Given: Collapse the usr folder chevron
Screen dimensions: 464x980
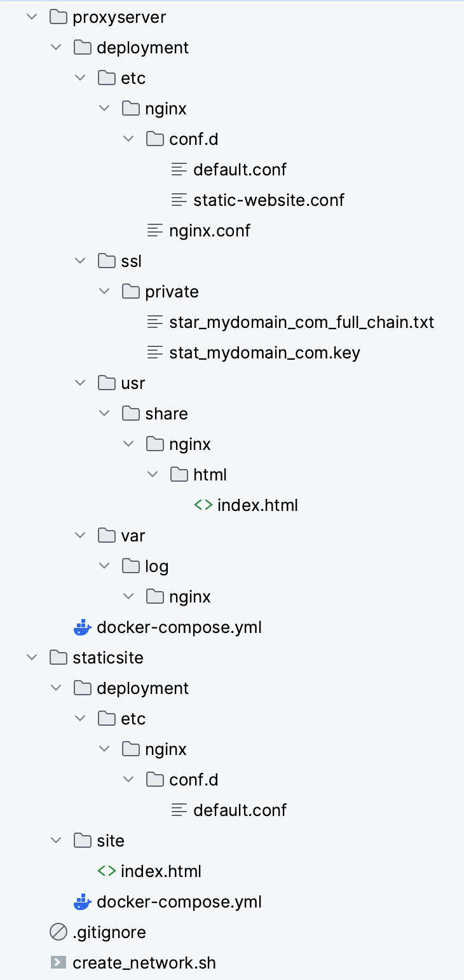Looking at the screenshot, I should 80,383.
